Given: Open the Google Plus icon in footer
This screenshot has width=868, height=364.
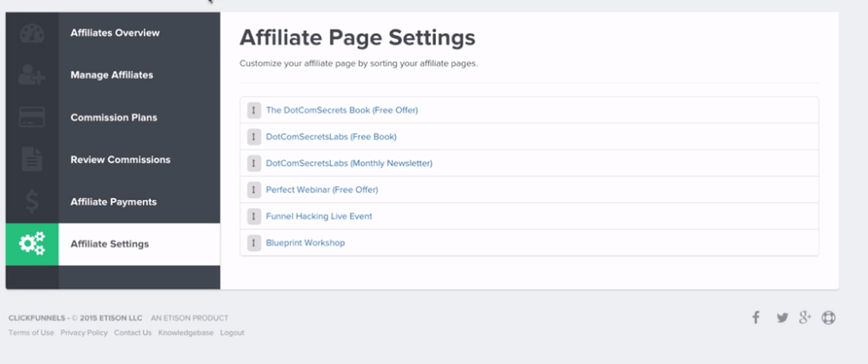Looking at the screenshot, I should click(x=805, y=317).
